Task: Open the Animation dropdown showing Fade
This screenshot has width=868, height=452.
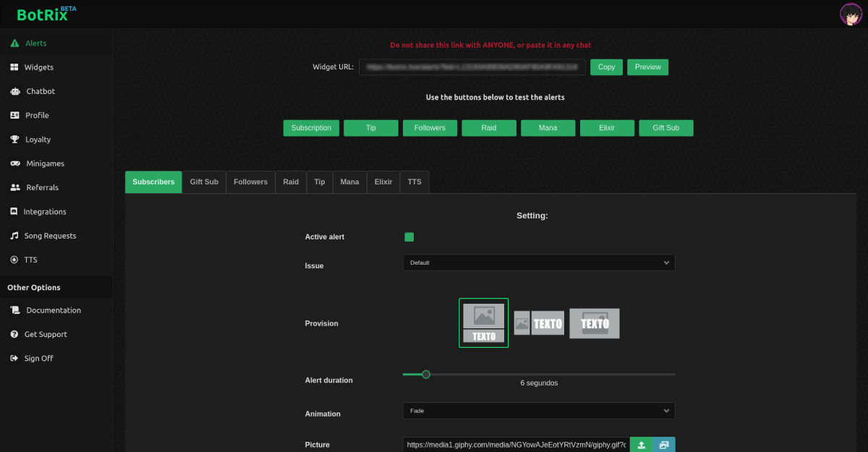Action: [x=538, y=410]
